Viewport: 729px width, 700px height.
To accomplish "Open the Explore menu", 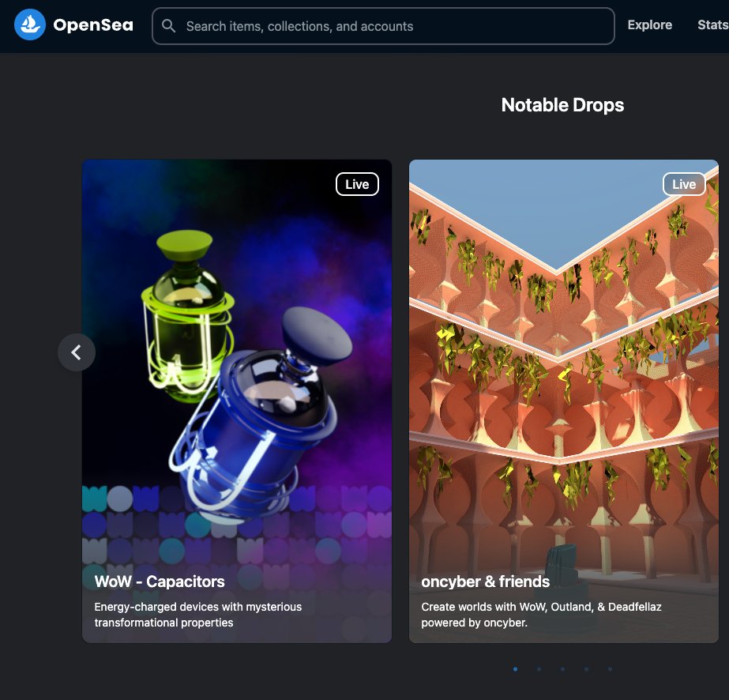I will pos(649,24).
